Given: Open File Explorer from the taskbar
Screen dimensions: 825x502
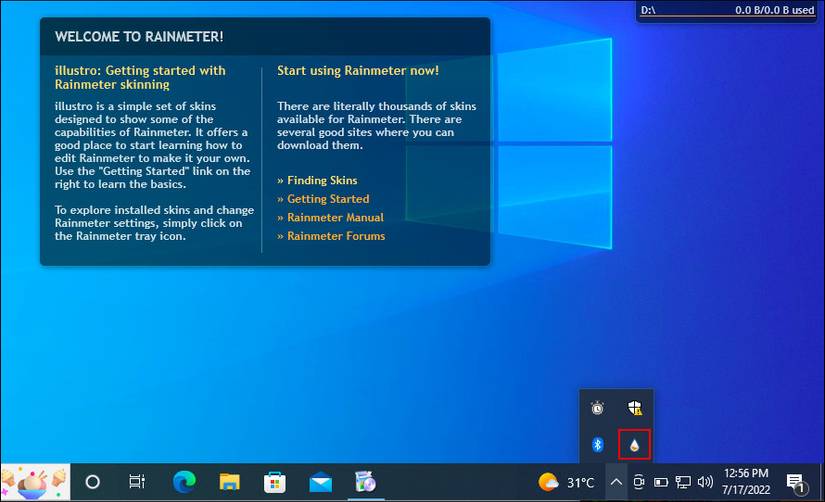Looking at the screenshot, I should (229, 482).
